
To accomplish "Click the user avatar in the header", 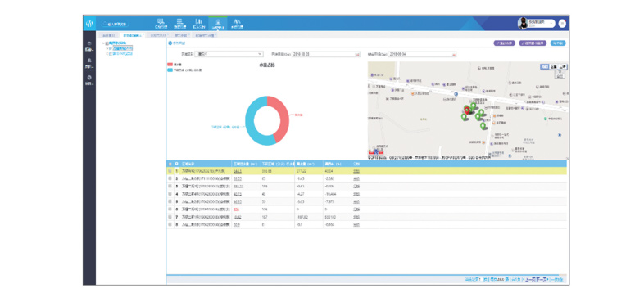I will click(x=523, y=24).
